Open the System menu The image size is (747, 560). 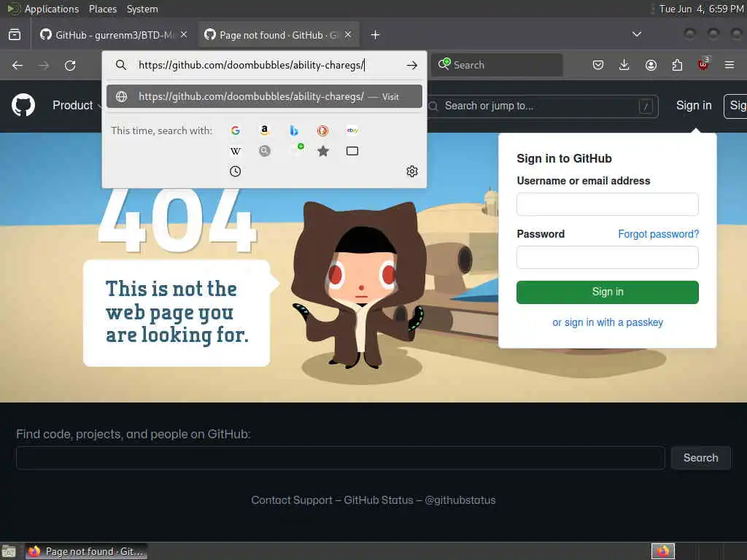tap(142, 9)
